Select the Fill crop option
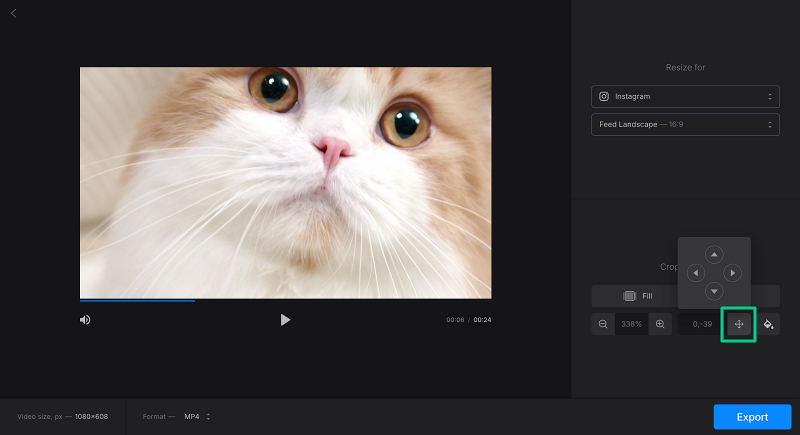 [637, 296]
